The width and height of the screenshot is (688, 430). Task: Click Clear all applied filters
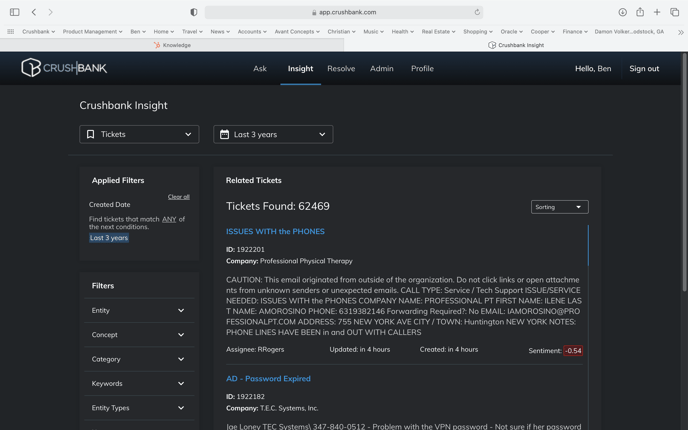pos(179,197)
